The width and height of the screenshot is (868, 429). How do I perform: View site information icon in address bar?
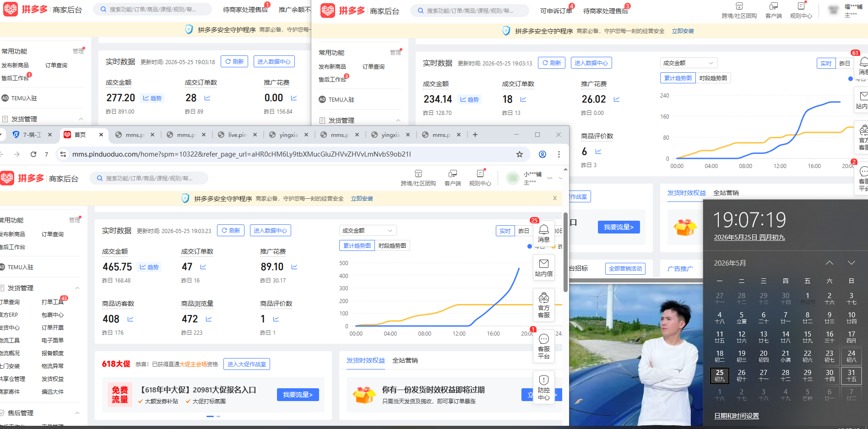coord(63,154)
